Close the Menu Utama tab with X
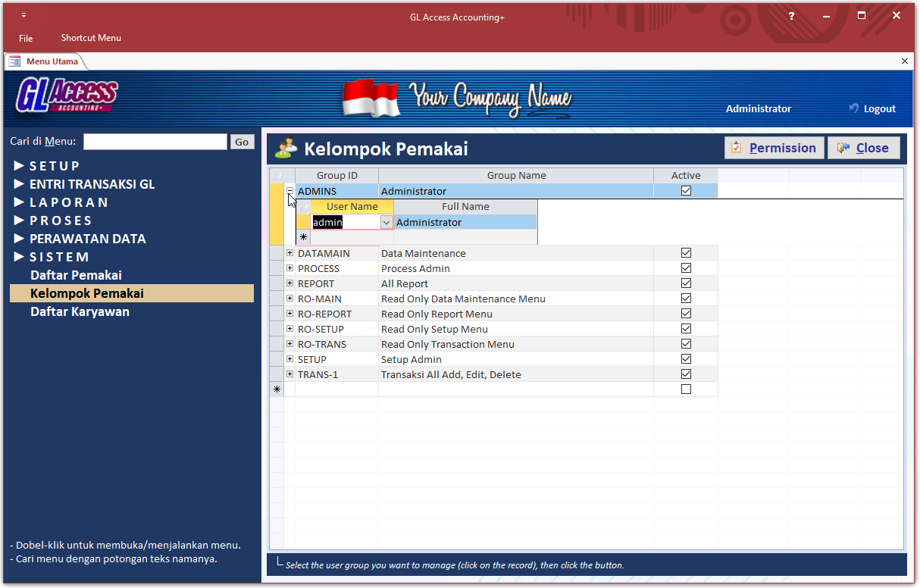The width and height of the screenshot is (920, 588). [x=904, y=61]
